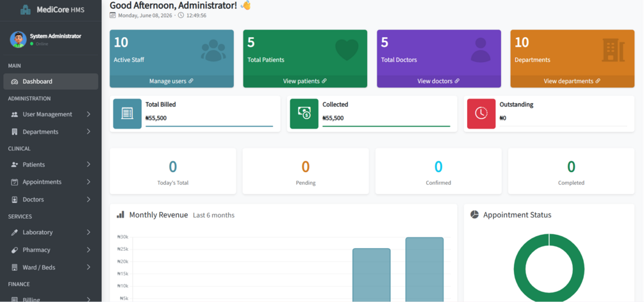Click the Total Billed receipt icon
Viewport: 644px width, 302px height.
(128, 114)
